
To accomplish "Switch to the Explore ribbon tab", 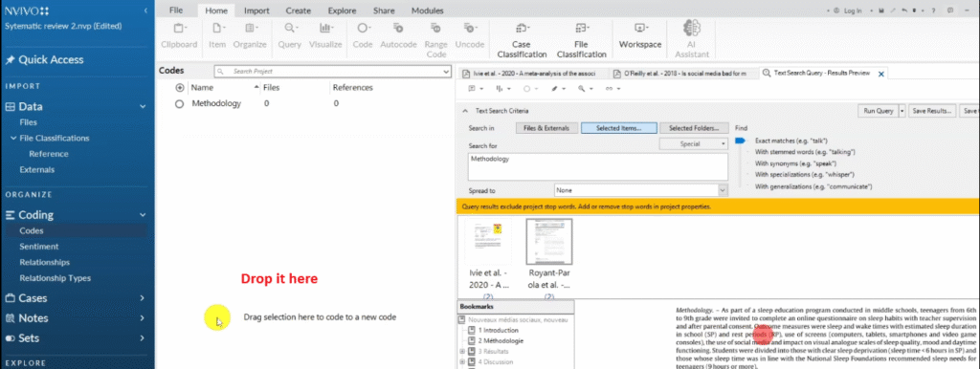I will tap(342, 11).
